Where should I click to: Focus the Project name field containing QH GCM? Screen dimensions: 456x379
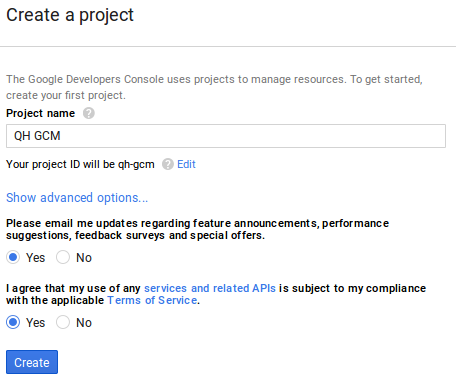[x=226, y=136]
